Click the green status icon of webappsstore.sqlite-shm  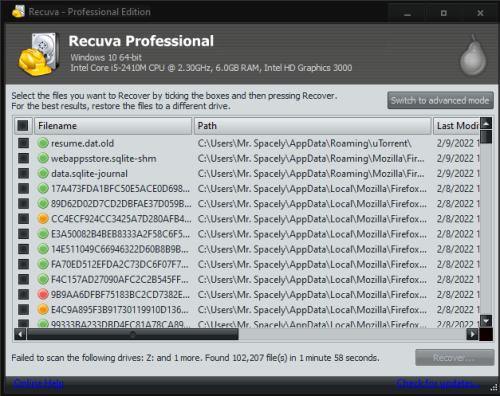pos(43,158)
